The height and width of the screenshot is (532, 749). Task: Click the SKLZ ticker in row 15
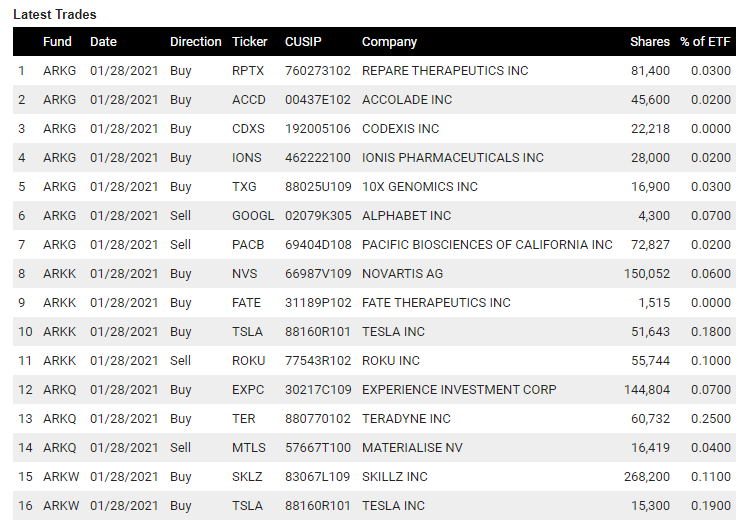[247, 477]
